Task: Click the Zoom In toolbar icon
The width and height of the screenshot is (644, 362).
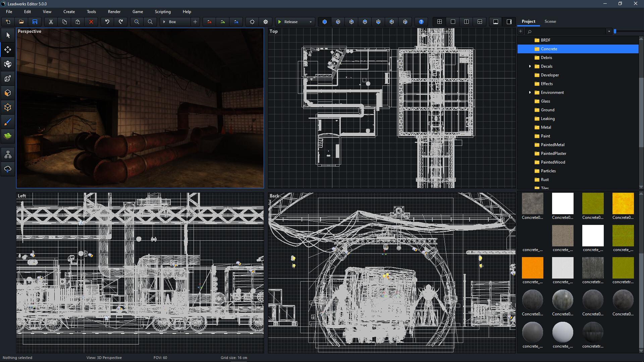Action: pos(137,21)
